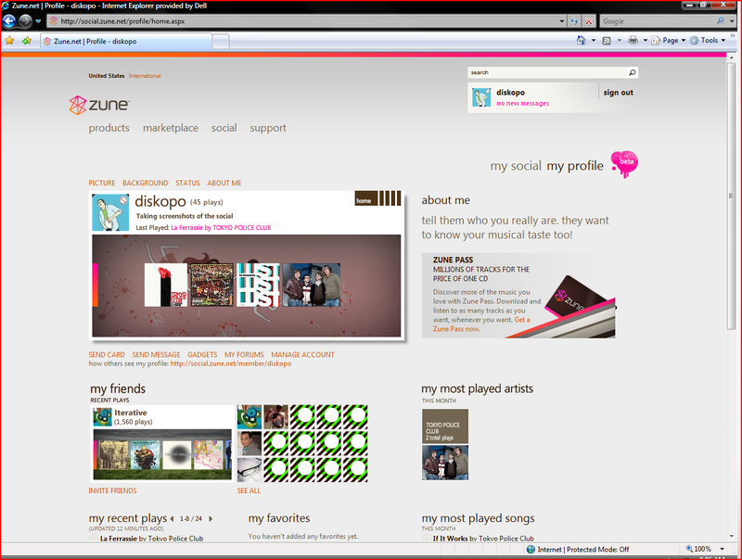
Task: Open the products navigation item
Action: (x=109, y=128)
